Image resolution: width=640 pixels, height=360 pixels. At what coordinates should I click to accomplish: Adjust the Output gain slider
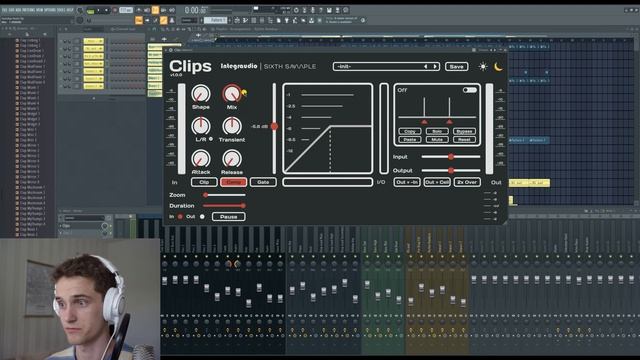click(451, 170)
